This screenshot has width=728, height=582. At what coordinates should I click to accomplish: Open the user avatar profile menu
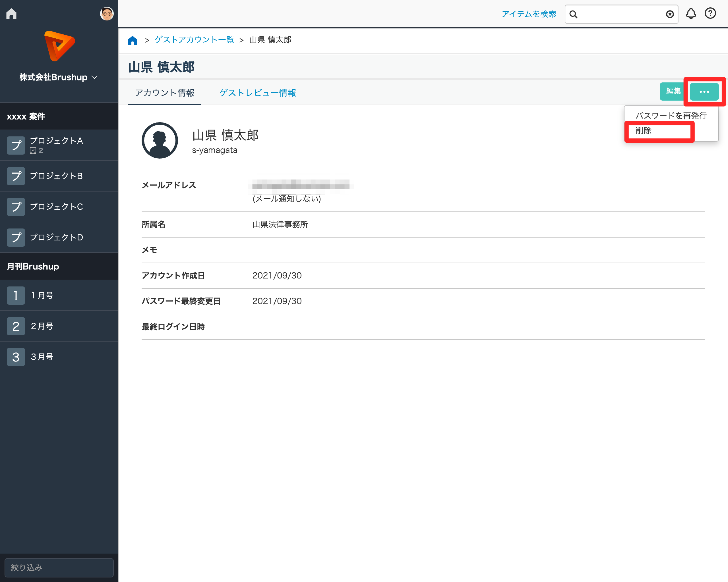(x=107, y=14)
